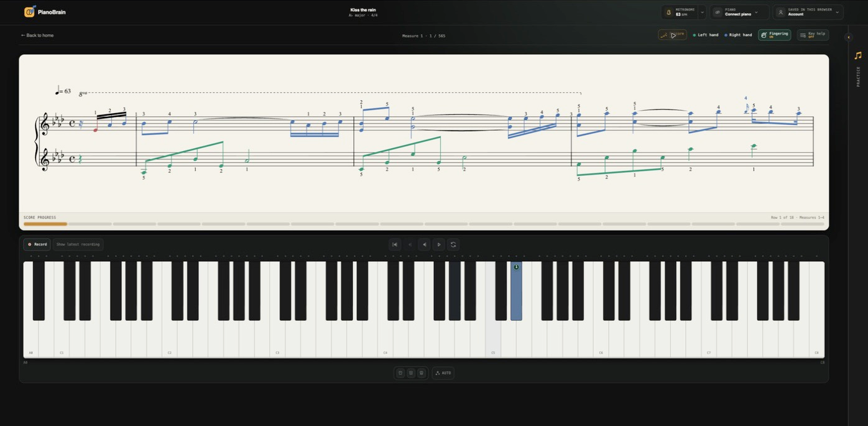Click the 63 BPM metronome value
Viewport: 868px width, 426px height.
[682, 14]
